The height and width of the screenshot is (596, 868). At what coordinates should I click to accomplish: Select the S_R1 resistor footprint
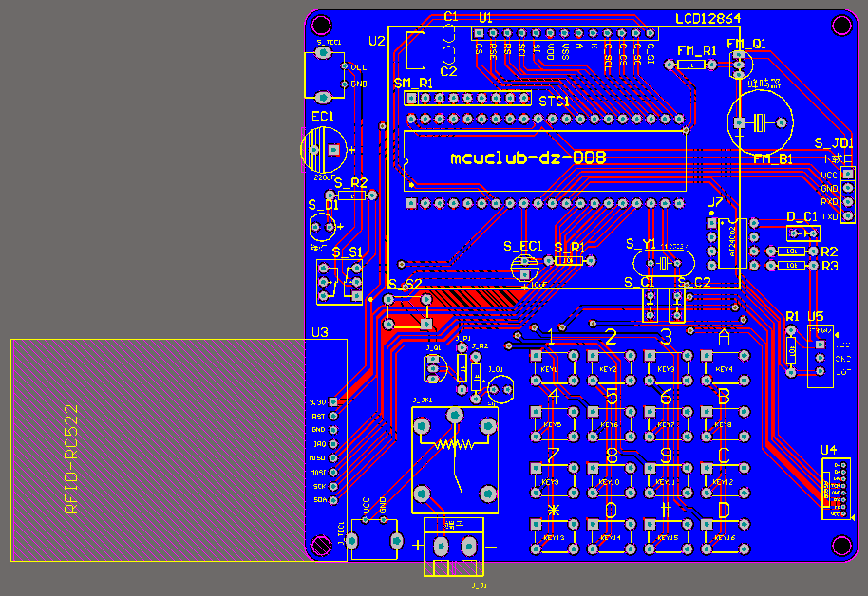point(570,260)
